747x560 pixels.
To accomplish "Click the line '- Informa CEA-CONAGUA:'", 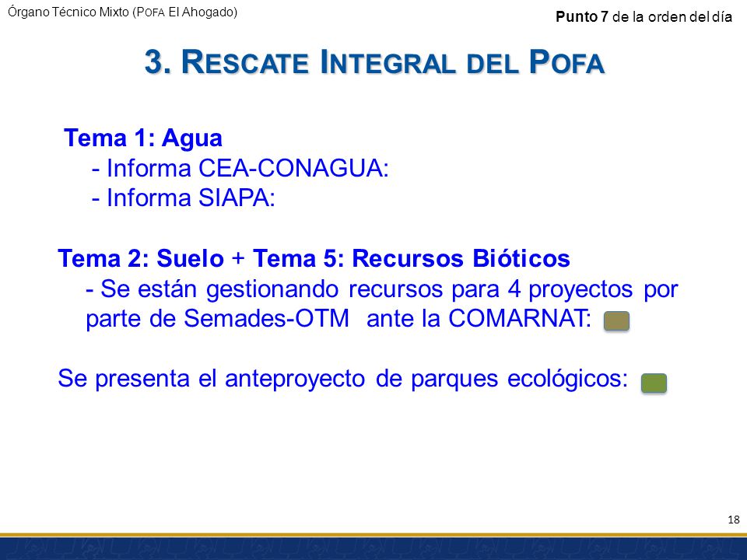I will tap(240, 168).
